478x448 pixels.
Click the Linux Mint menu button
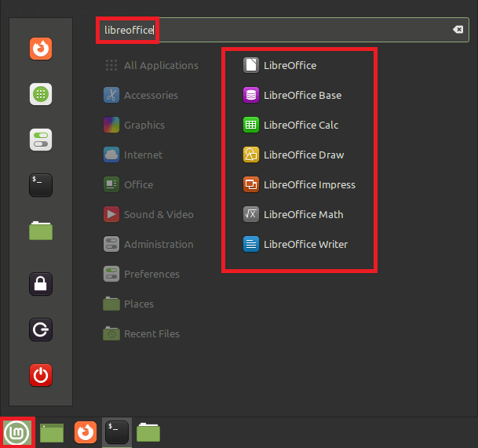17,433
